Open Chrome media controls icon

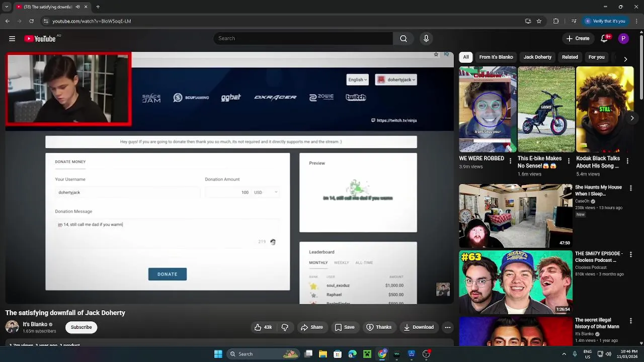tap(574, 21)
